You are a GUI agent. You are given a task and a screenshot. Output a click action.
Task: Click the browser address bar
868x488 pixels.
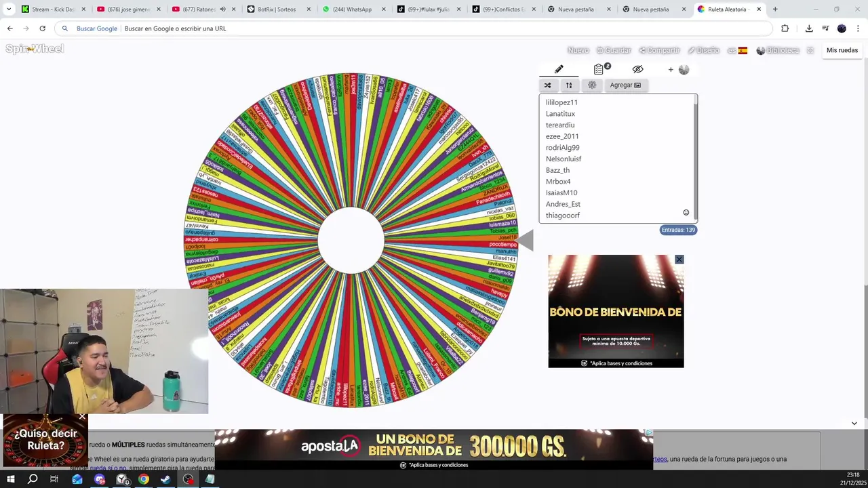coord(414,28)
